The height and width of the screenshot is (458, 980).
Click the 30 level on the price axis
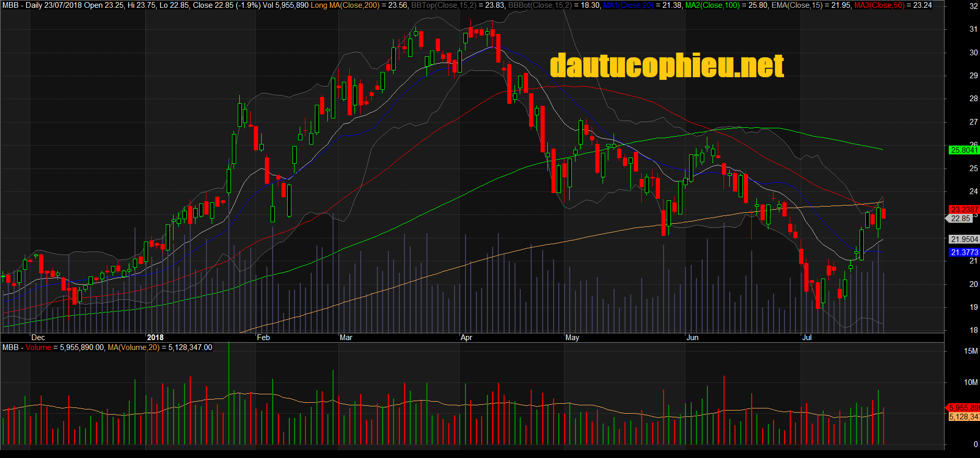pos(973,53)
